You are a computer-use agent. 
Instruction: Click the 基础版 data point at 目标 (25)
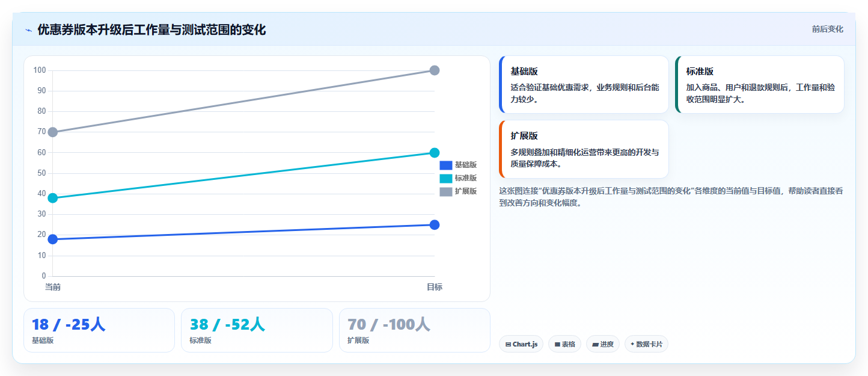(x=435, y=225)
